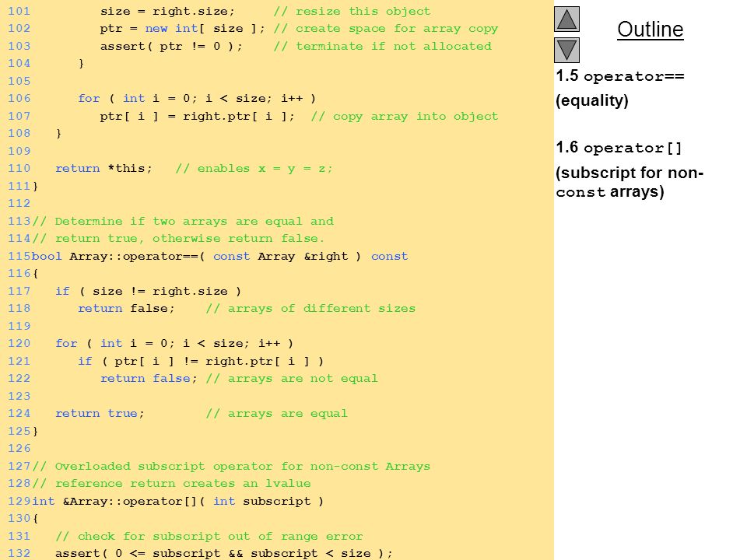Select the '1.5 operator==' outline entry

tap(620, 75)
